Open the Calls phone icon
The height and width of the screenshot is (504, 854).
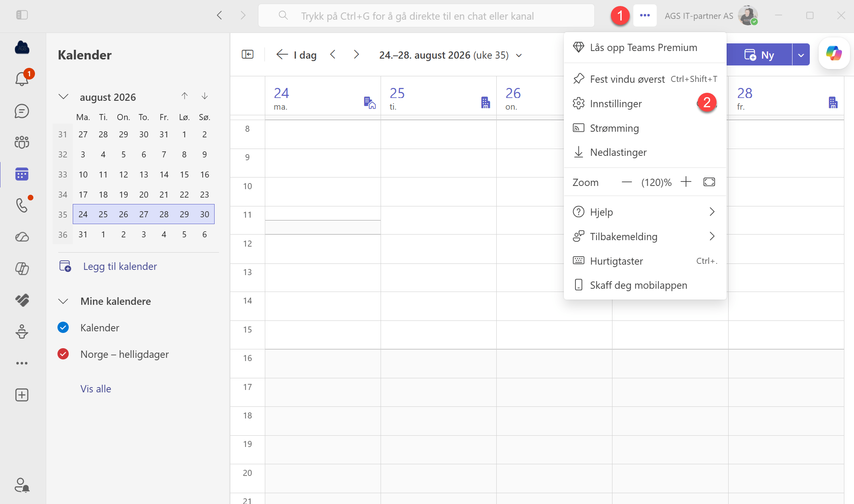pyautogui.click(x=22, y=205)
